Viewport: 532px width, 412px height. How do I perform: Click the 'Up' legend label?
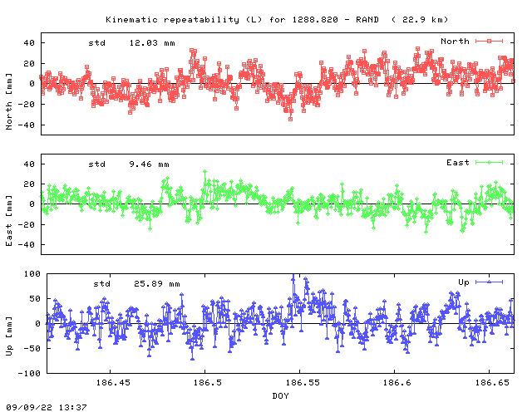click(x=464, y=282)
